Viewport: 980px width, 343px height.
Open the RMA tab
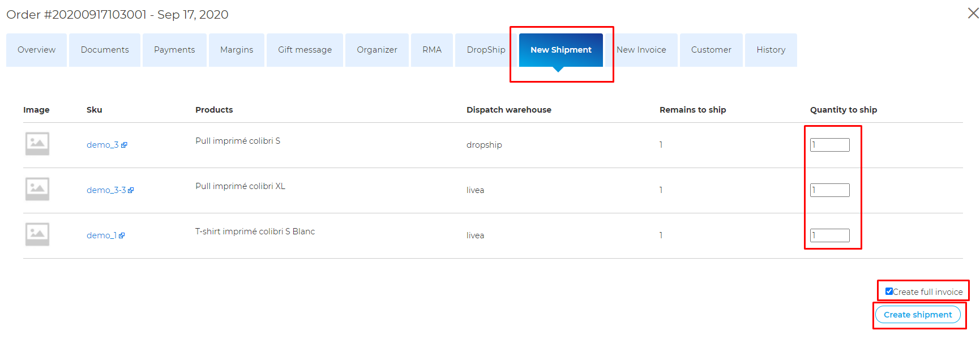pyautogui.click(x=432, y=50)
